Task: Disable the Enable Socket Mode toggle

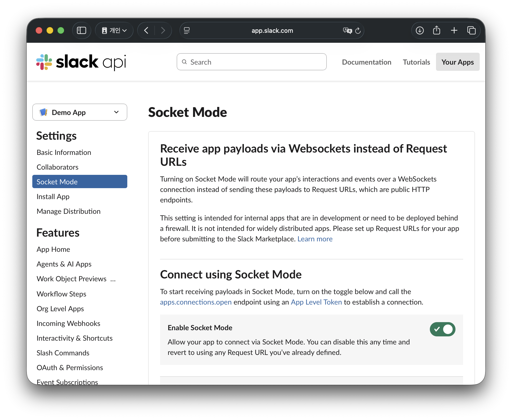Action: click(x=442, y=329)
